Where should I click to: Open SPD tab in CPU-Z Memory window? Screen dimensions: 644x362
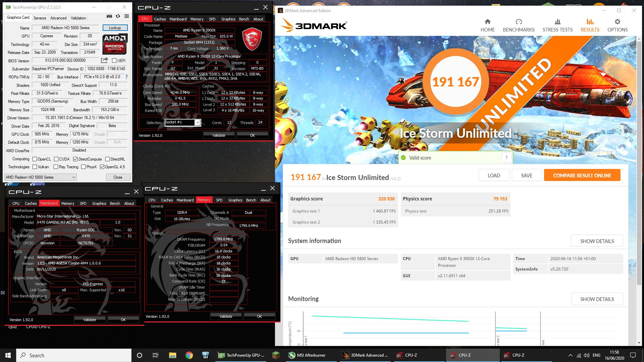click(219, 200)
